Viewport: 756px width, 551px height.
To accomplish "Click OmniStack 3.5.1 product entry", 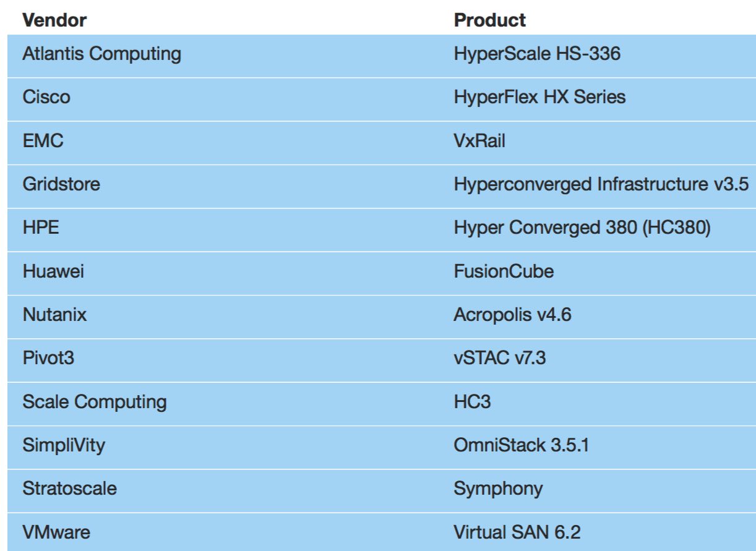I will click(x=521, y=445).
